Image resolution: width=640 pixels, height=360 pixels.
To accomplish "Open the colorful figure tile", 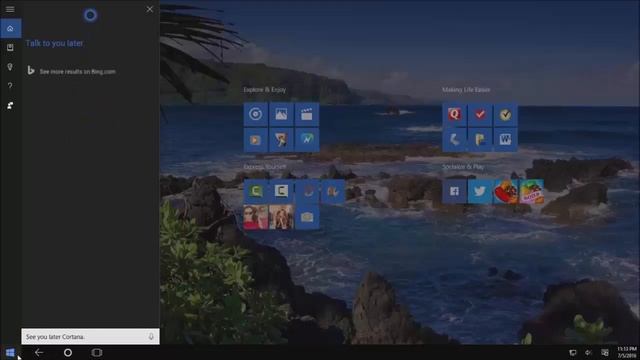I will coord(281,140).
